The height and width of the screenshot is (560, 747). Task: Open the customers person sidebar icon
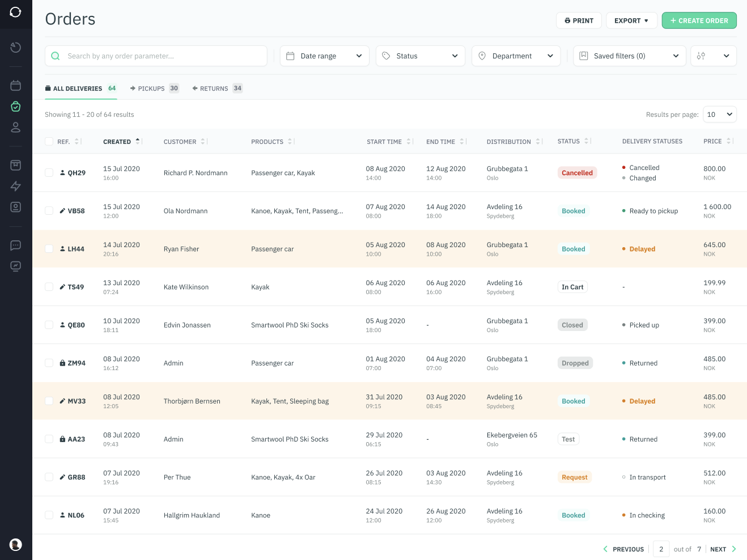coord(16,128)
